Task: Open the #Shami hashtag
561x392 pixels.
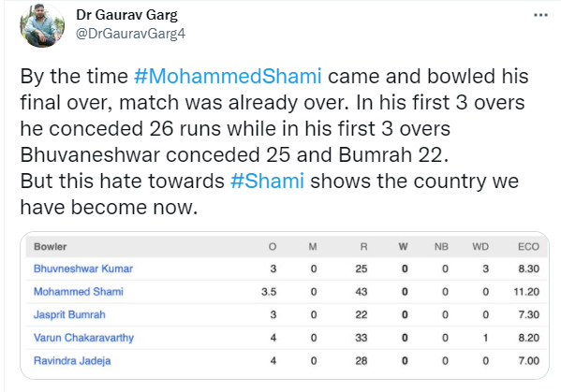Action: point(267,181)
